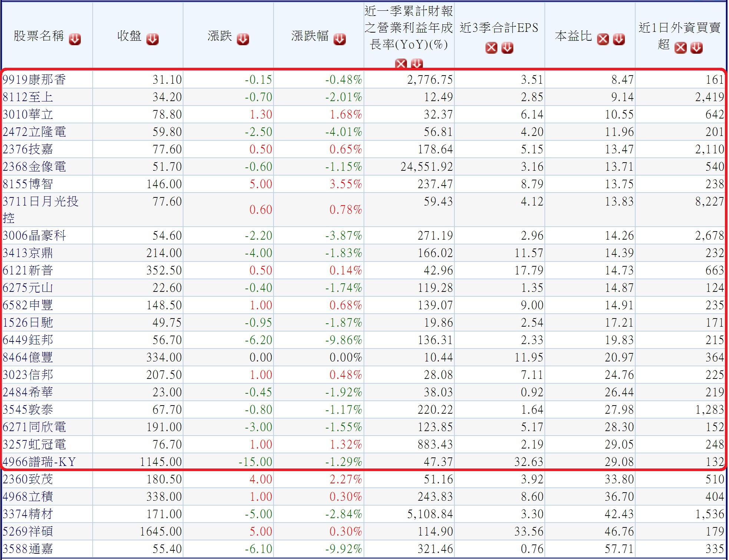Open stock 3711日月光投控 link
This screenshot has width=729, height=560.
coord(40,202)
